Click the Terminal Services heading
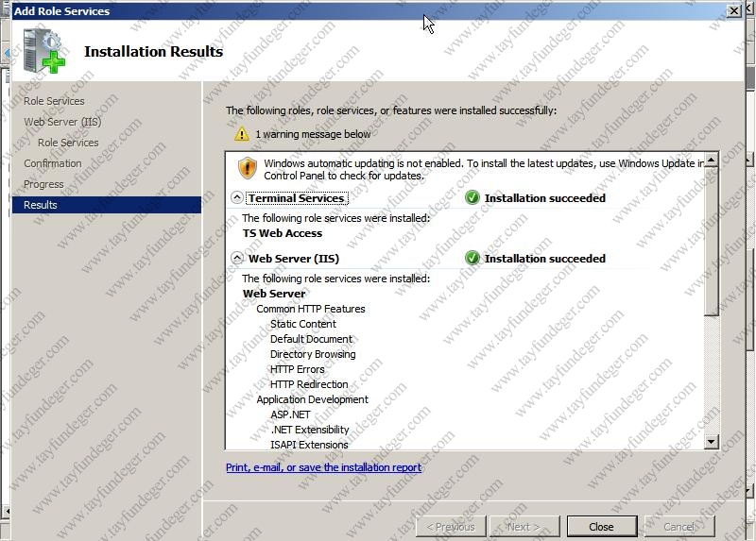Viewport: 756px width, 541px height. pyautogui.click(x=297, y=198)
